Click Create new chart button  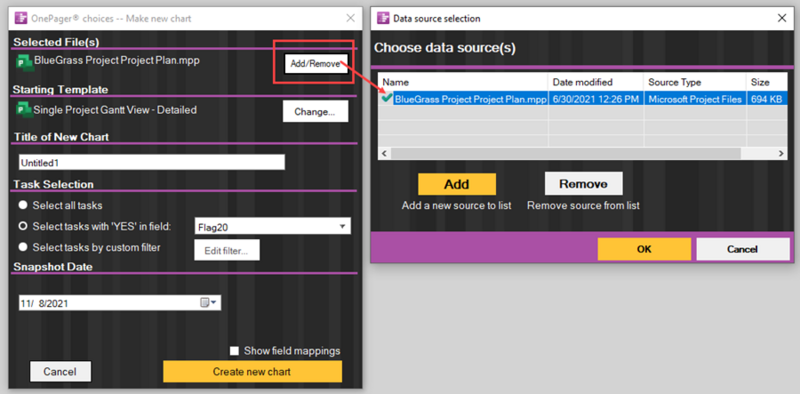(252, 372)
